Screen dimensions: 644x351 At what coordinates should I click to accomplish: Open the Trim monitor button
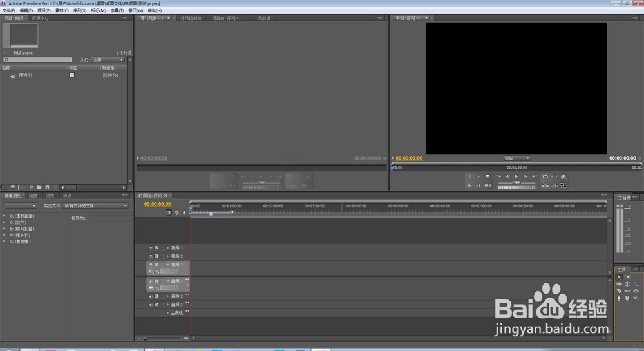[563, 185]
